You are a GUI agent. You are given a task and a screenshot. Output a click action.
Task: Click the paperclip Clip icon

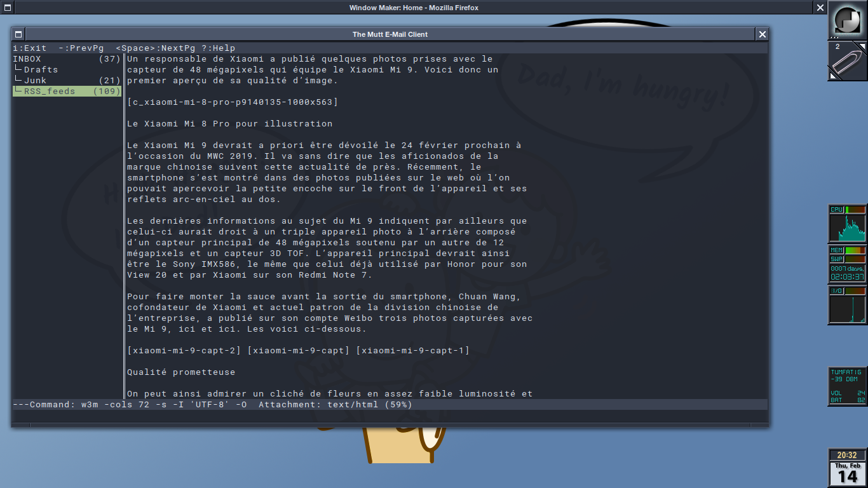[848, 61]
